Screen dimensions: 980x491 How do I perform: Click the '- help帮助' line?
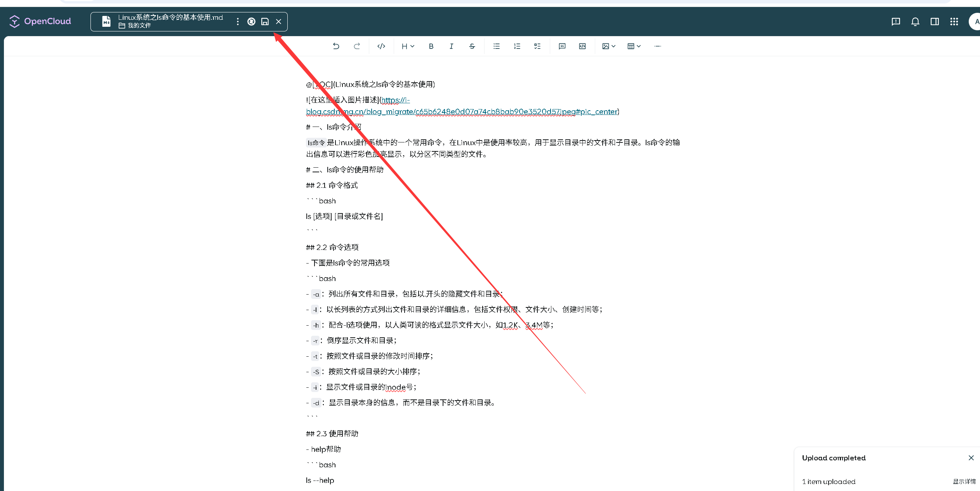pyautogui.click(x=323, y=449)
